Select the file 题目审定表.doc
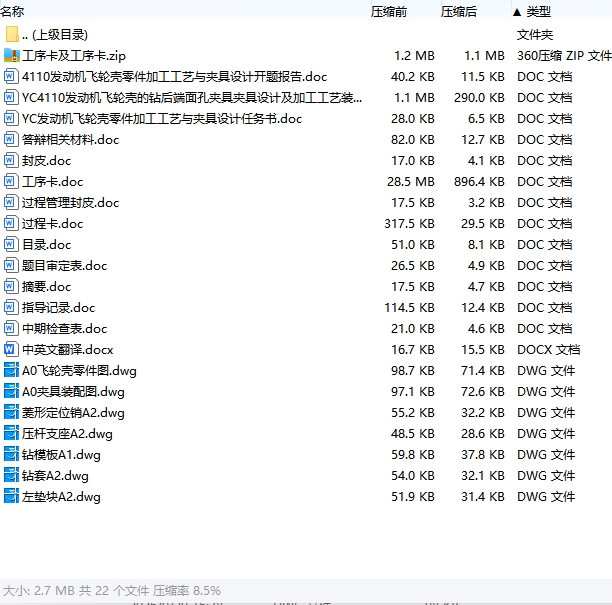 pos(64,266)
